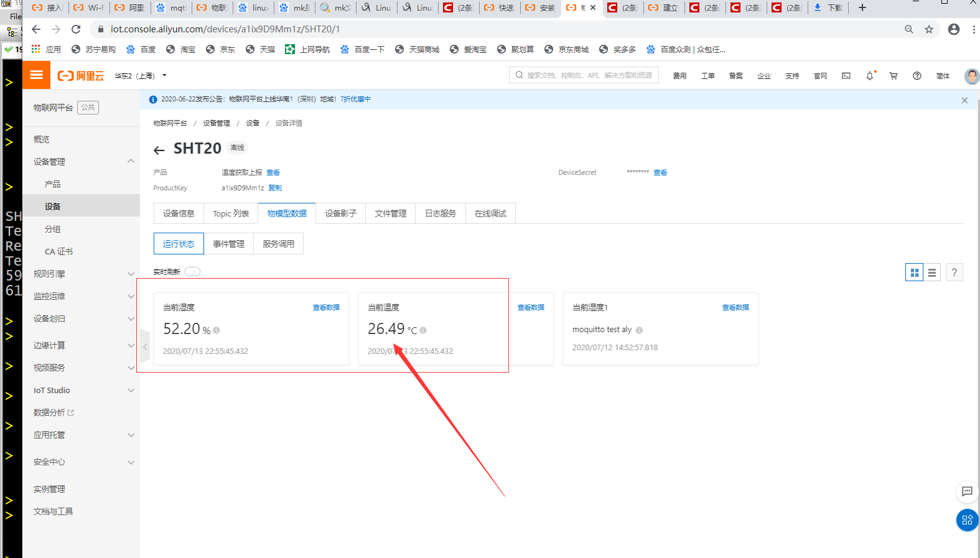Screen dimensions: 980x558
Task: Open the Cloud Shell terminal icon
Action: 846,76
